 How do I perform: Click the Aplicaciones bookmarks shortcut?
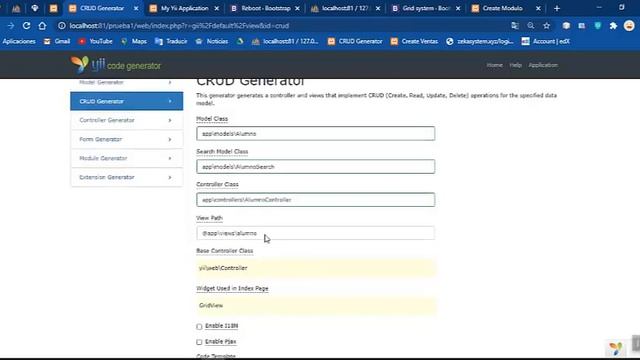pyautogui.click(x=19, y=41)
